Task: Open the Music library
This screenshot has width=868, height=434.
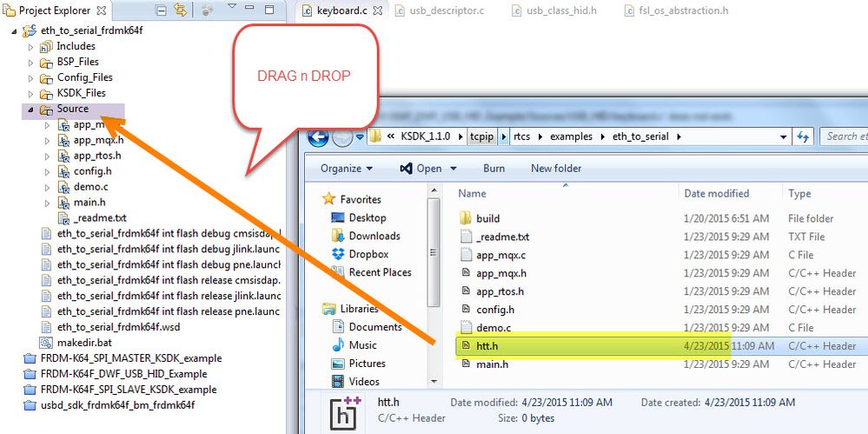Action: pos(363,345)
